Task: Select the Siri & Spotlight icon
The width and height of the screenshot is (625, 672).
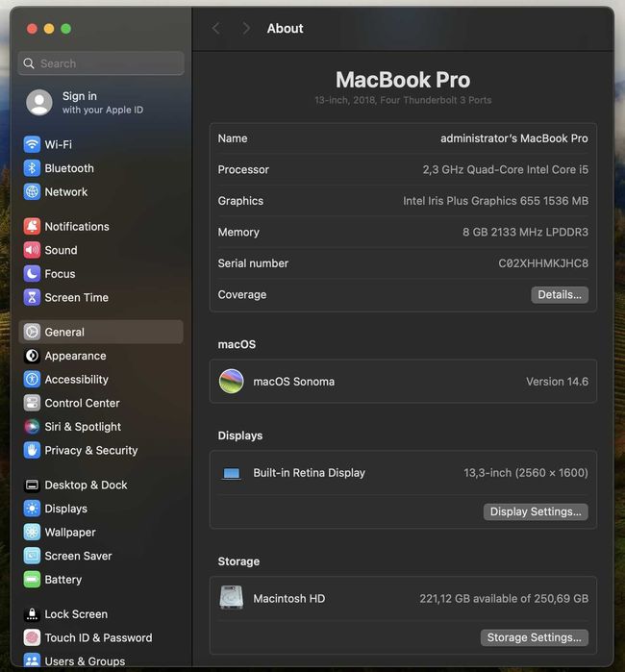Action: coord(32,427)
